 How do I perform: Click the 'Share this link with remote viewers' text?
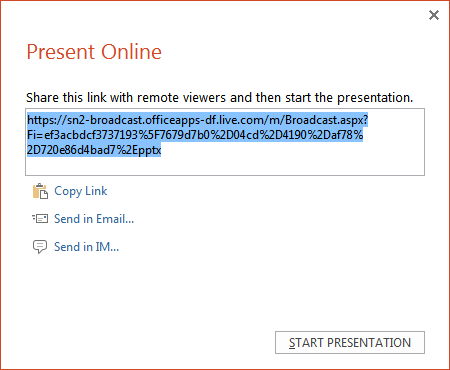coord(219,97)
